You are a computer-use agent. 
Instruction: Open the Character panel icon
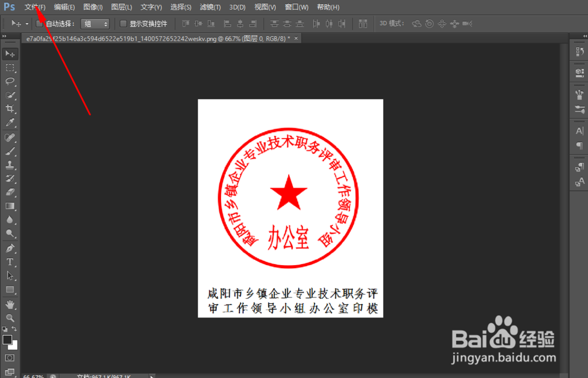tap(579, 131)
